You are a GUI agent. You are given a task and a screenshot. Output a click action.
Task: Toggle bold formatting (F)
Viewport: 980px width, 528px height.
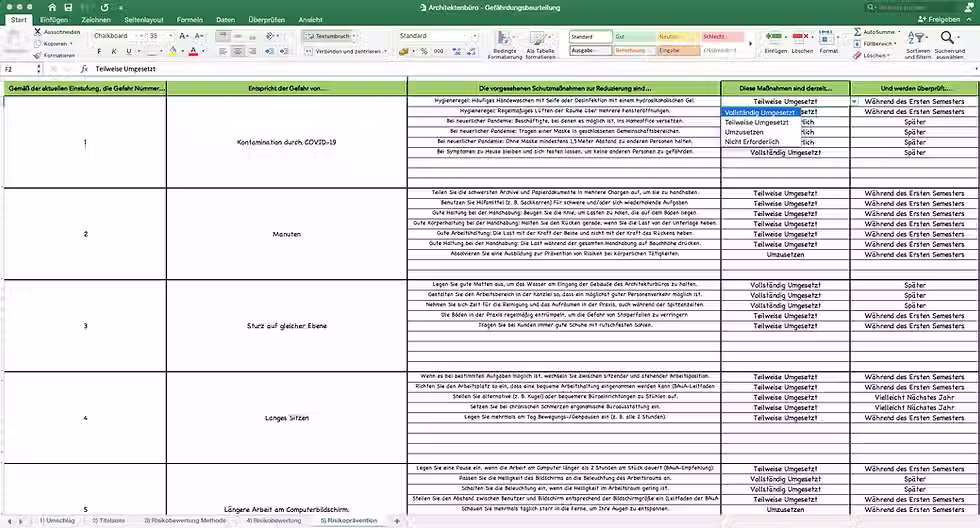[x=99, y=51]
